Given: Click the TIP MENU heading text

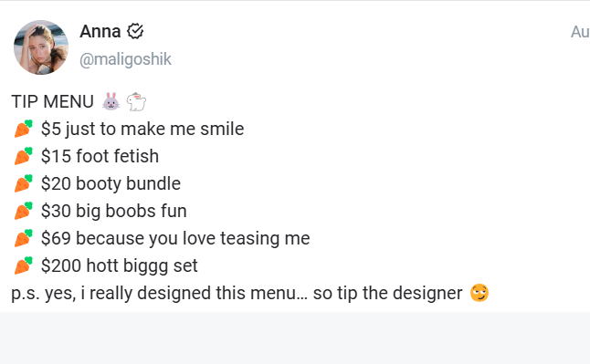Looking at the screenshot, I should [x=53, y=101].
